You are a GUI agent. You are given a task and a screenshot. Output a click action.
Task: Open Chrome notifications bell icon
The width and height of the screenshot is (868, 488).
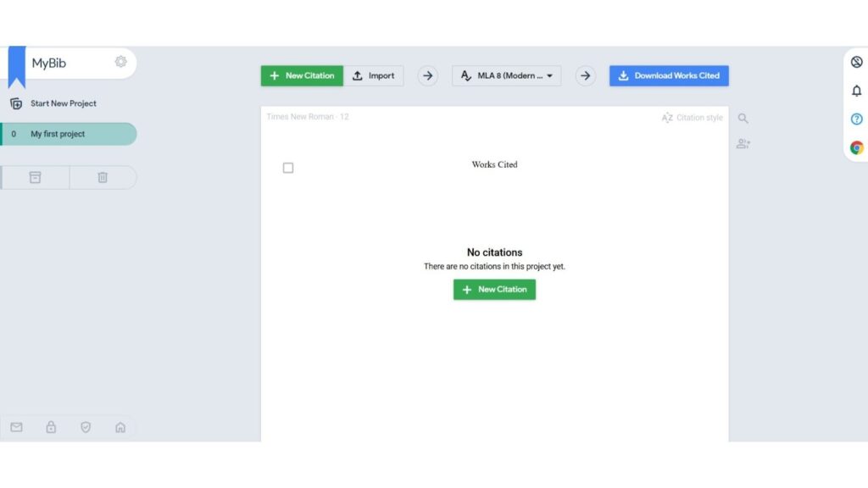point(857,91)
